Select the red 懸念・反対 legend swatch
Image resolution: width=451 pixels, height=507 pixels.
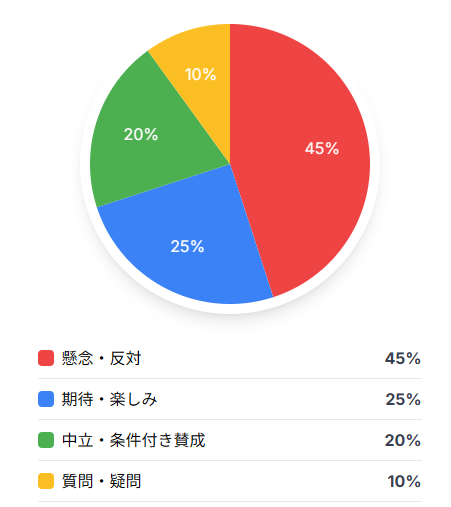(x=46, y=358)
